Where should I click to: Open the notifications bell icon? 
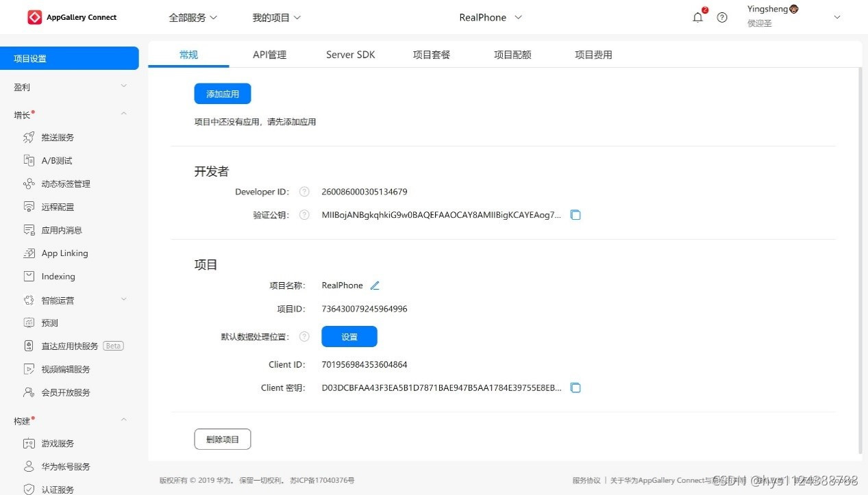(698, 17)
